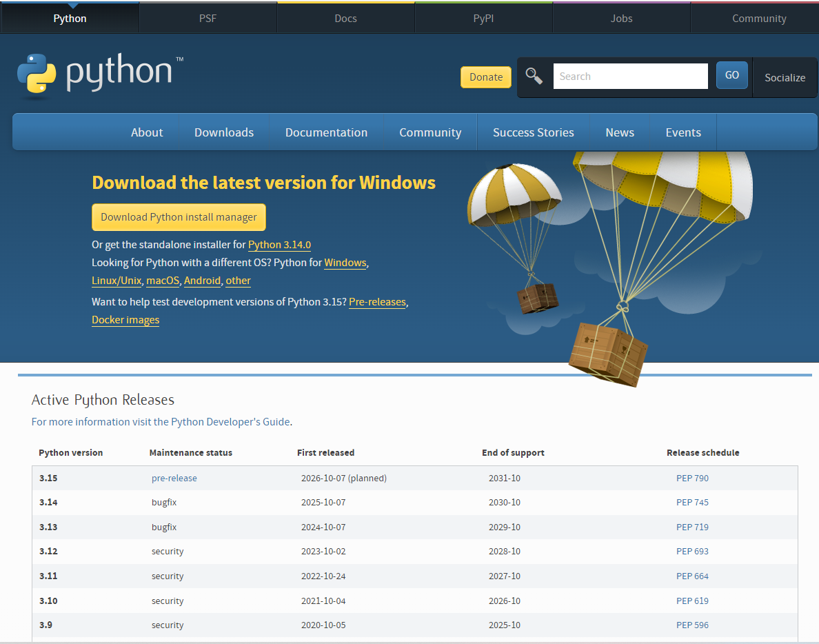Open the Documentation navigation menu
This screenshot has height=644, width=819.
pos(326,132)
